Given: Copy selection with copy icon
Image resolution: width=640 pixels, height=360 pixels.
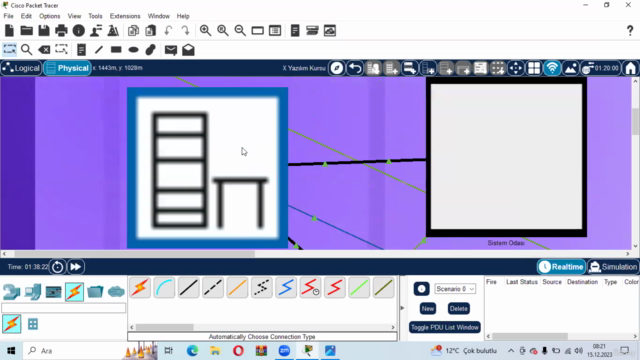Looking at the screenshot, I should 133,31.
